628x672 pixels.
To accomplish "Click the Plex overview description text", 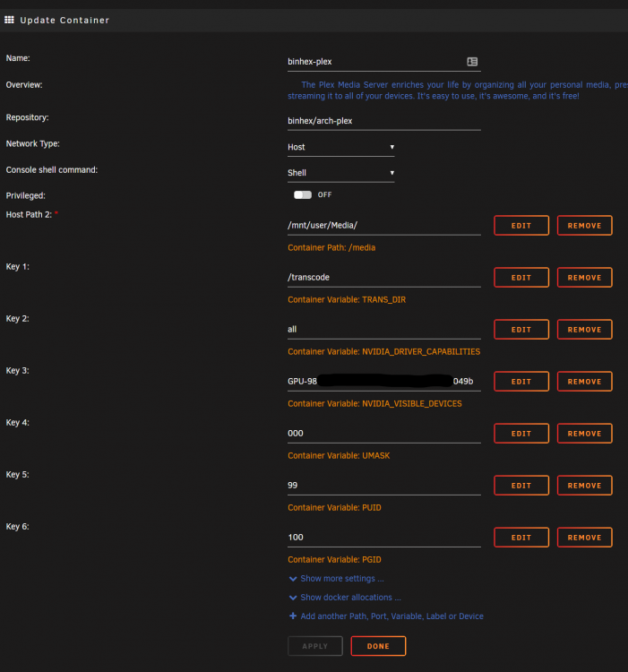I will pos(458,90).
